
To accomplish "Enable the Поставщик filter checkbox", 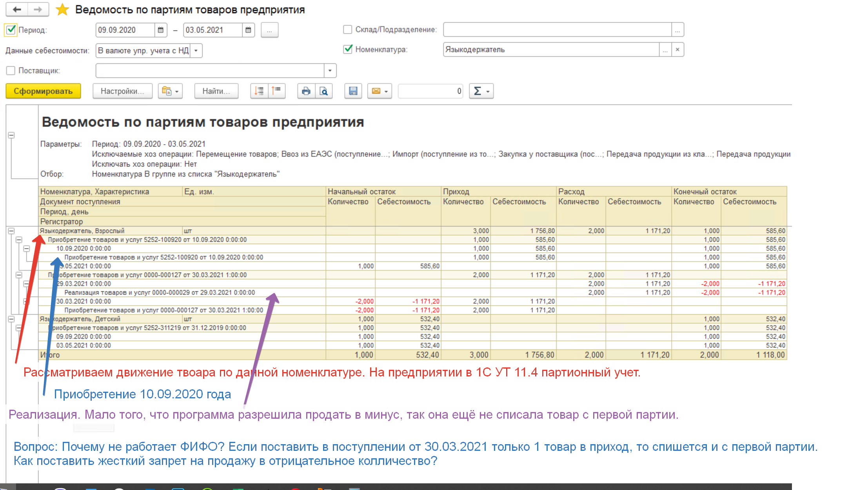I will [11, 71].
